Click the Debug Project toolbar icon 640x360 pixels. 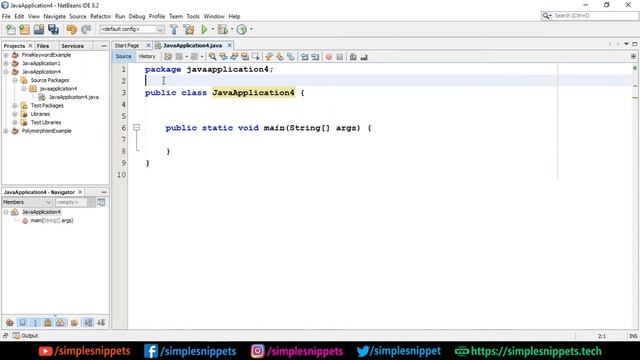click(222, 29)
